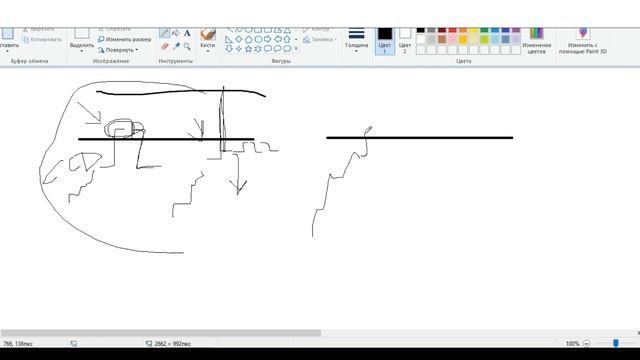The image size is (640, 360).
Task: Open the Кисти brushes dropdown arrow
Action: pyautogui.click(x=208, y=51)
